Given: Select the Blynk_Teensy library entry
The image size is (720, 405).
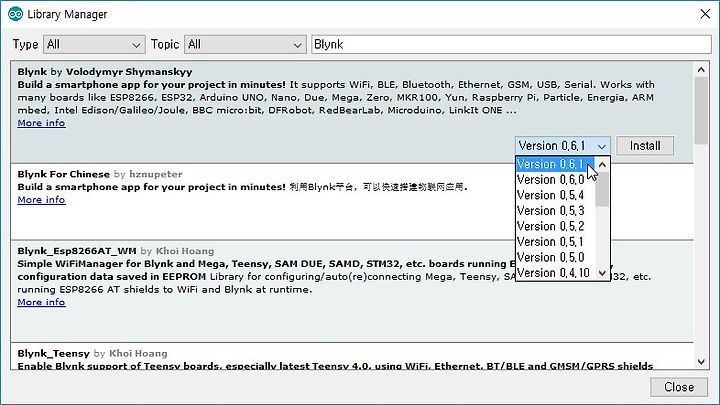Looking at the screenshot, I should pos(352,356).
